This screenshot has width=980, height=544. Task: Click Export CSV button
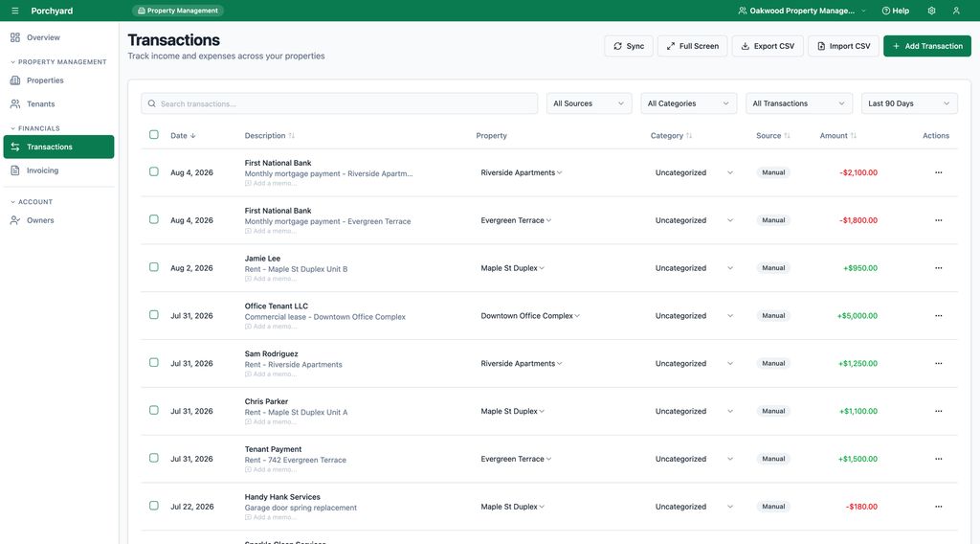click(768, 46)
